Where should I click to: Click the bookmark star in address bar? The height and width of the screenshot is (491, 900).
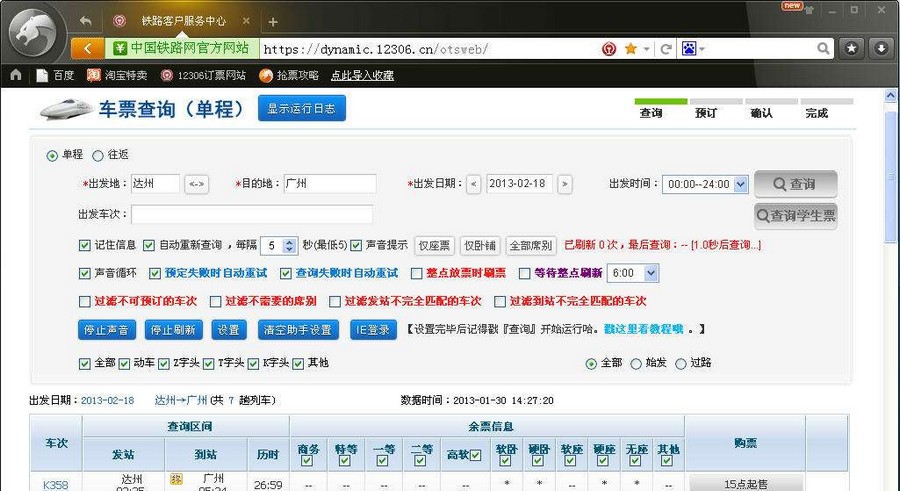[x=630, y=49]
